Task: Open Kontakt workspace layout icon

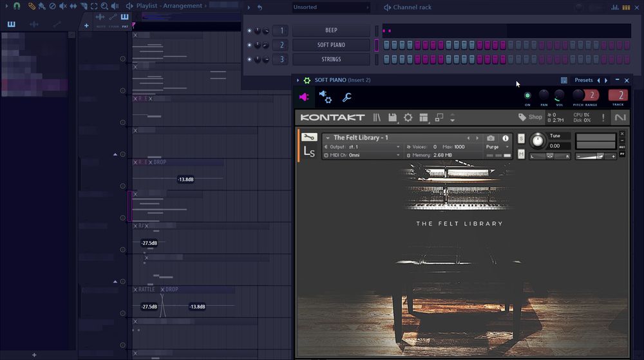Action: pyautogui.click(x=424, y=117)
